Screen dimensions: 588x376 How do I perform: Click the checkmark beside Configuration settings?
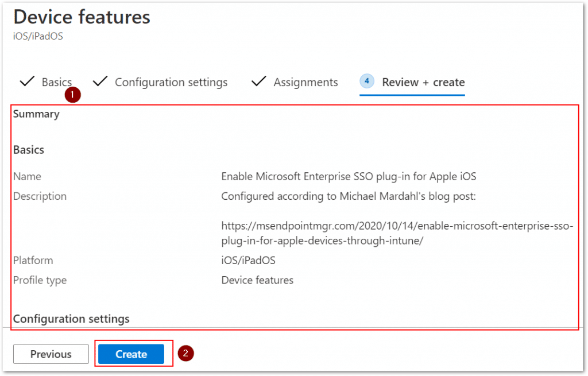click(100, 82)
